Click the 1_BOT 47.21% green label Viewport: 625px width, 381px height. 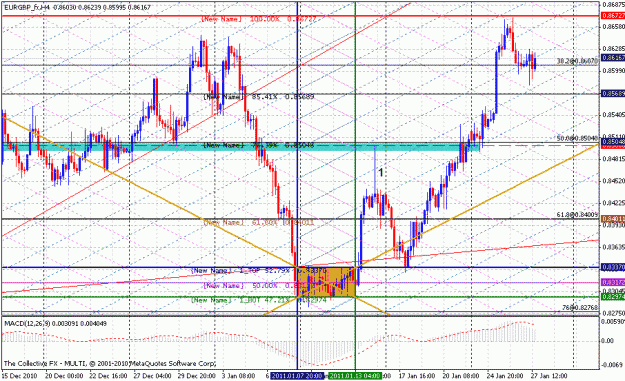tap(259, 300)
